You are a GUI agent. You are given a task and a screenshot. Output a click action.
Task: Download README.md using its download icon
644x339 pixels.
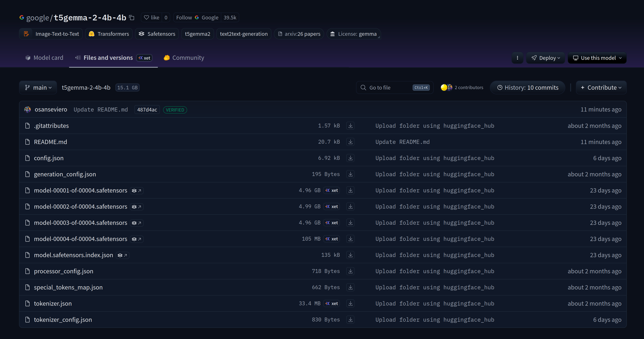pyautogui.click(x=350, y=142)
